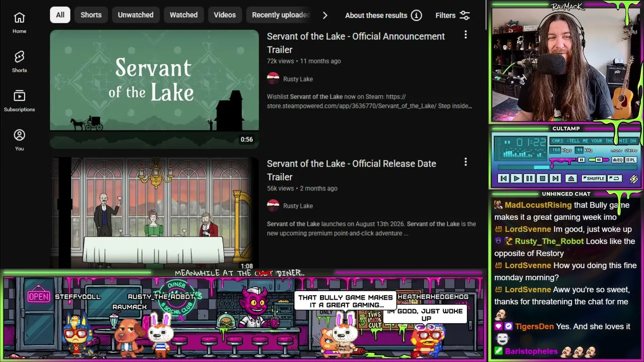Click the scrolling song title in CultAmp
This screenshot has height=362, width=644.
pyautogui.click(x=594, y=141)
